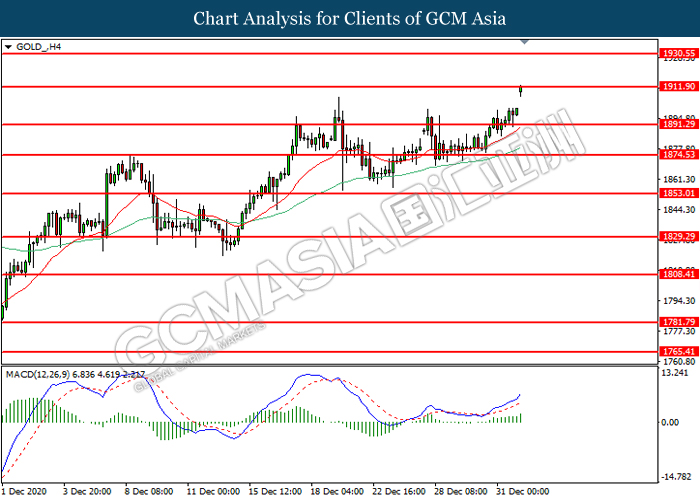The image size is (700, 500).
Task: Click the 1874.53 price level label
Action: [x=679, y=154]
